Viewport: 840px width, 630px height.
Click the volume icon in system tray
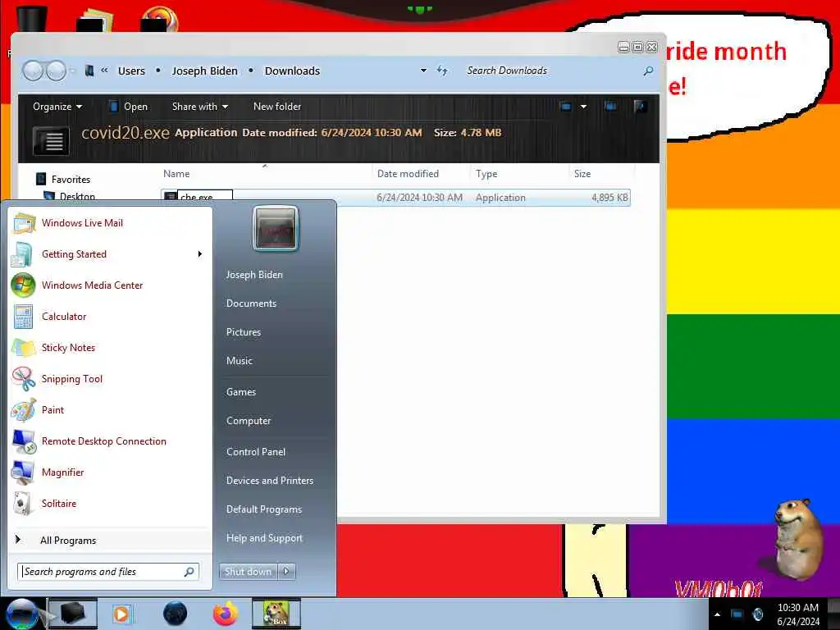[757, 614]
